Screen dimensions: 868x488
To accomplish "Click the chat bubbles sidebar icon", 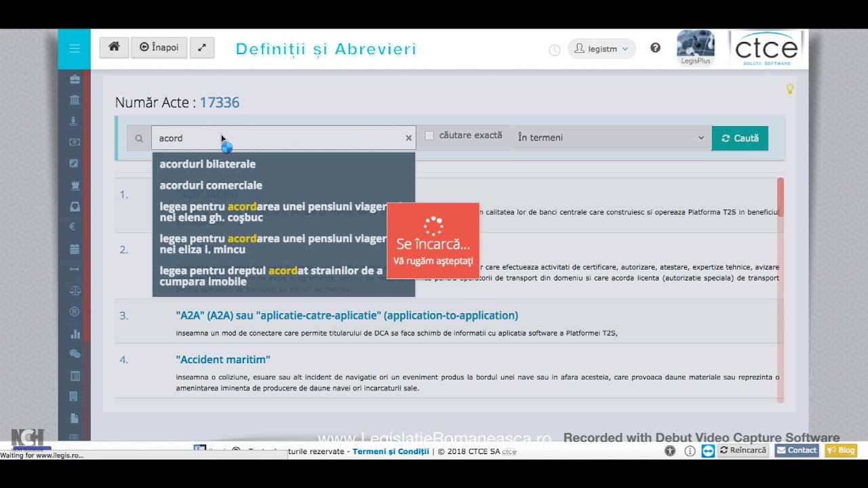I will 75,354.
